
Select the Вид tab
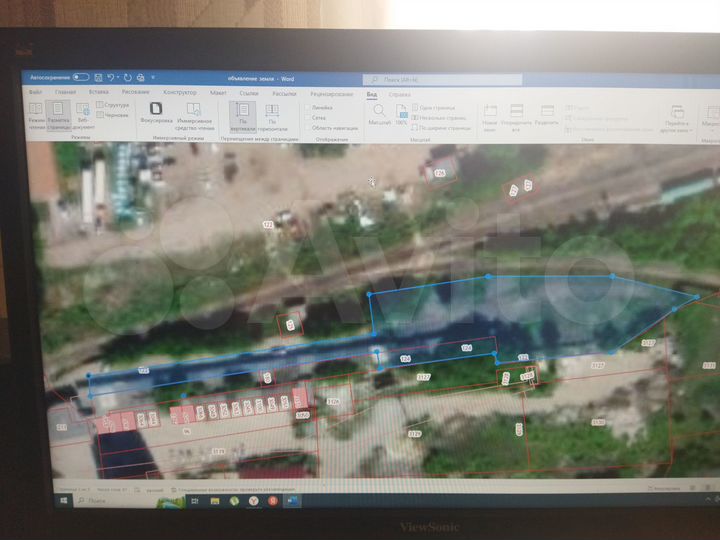pyautogui.click(x=371, y=94)
